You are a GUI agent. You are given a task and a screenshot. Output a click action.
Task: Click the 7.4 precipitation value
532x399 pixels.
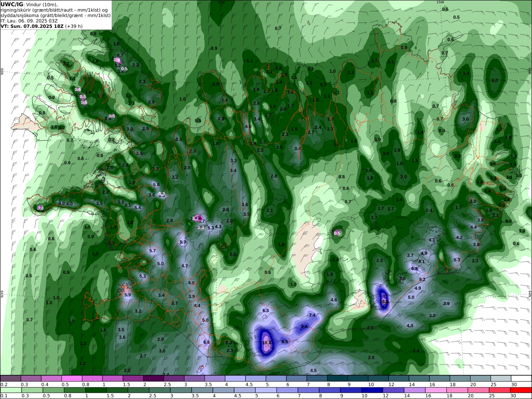tap(313, 315)
